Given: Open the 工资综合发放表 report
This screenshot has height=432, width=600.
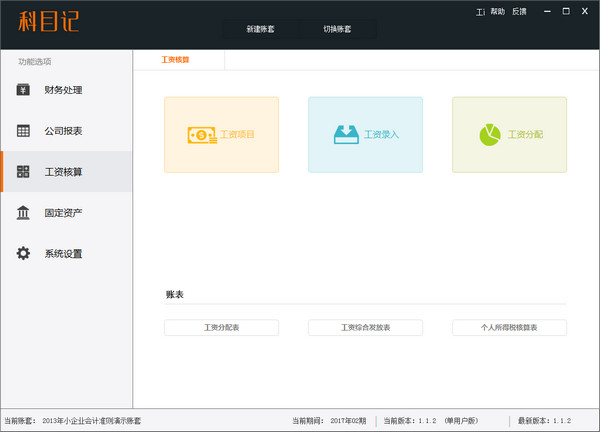Looking at the screenshot, I should pos(365,327).
